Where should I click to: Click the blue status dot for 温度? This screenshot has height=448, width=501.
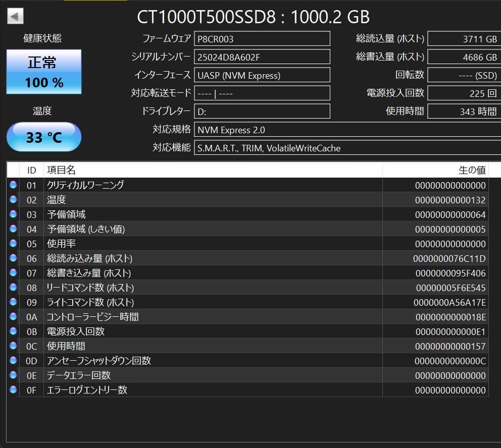13,199
